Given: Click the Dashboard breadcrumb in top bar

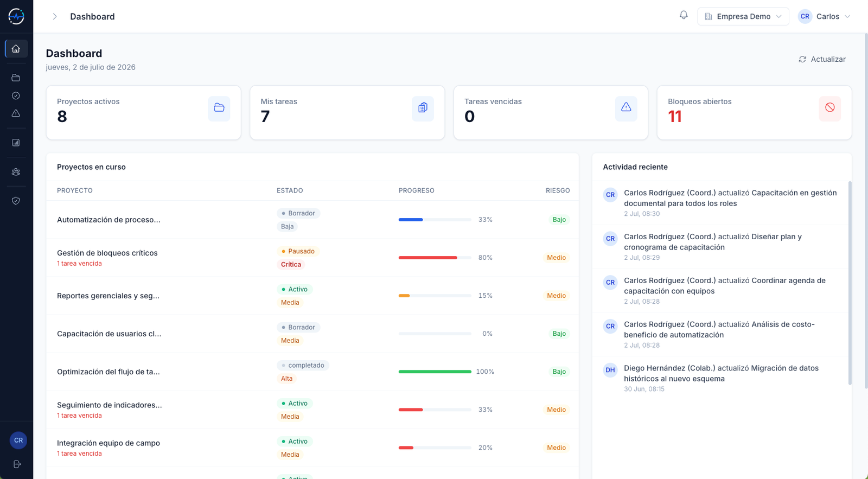Looking at the screenshot, I should click(92, 16).
